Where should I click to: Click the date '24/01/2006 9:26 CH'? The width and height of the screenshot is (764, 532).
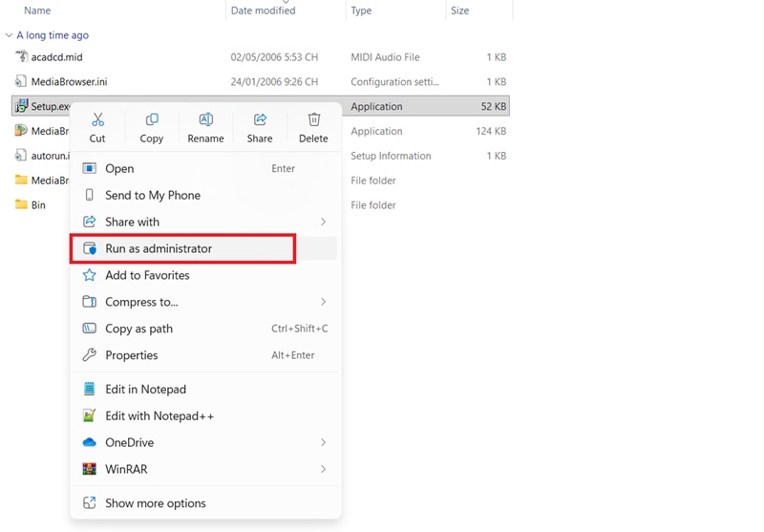(274, 81)
